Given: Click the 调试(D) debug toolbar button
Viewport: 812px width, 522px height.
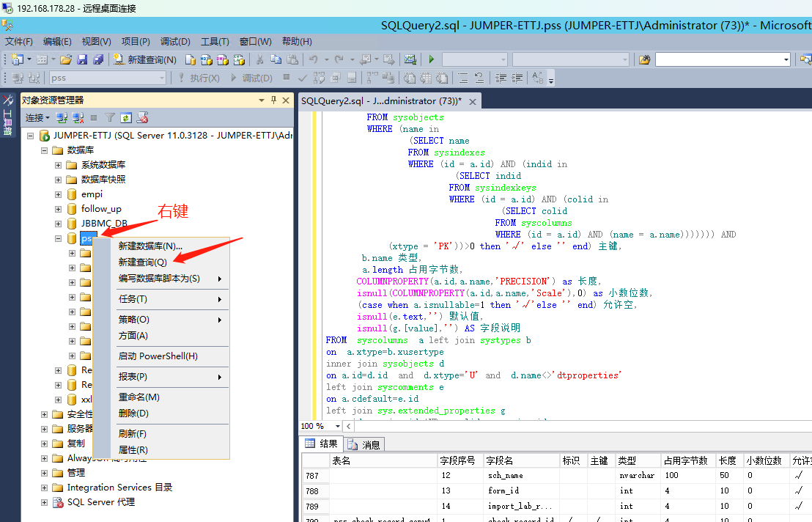Looking at the screenshot, I should pos(251,78).
